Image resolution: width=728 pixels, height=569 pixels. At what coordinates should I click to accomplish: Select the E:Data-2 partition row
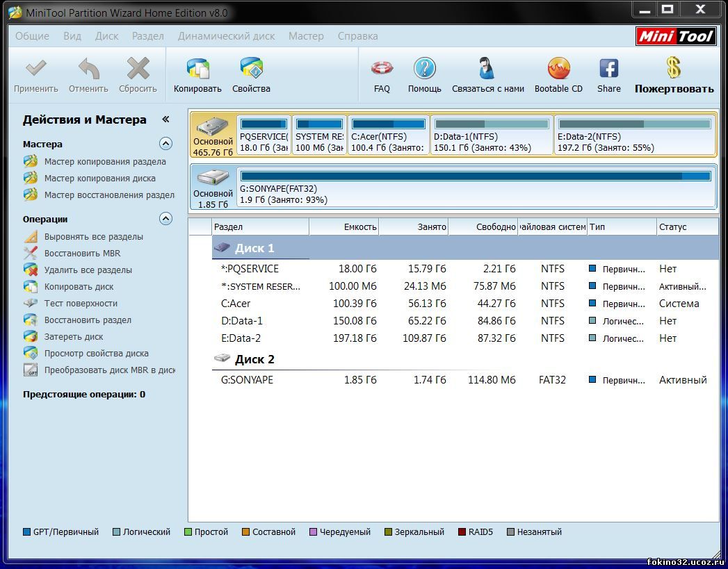[x=465, y=338]
